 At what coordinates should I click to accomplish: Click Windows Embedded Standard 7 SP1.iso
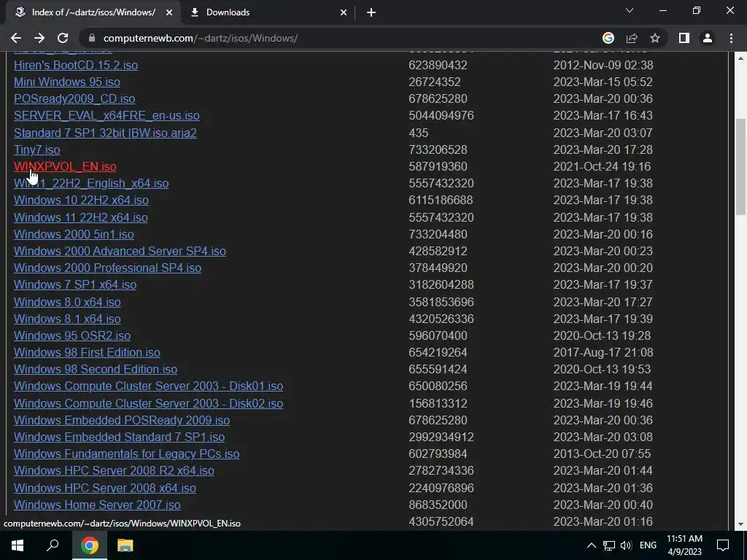point(119,437)
